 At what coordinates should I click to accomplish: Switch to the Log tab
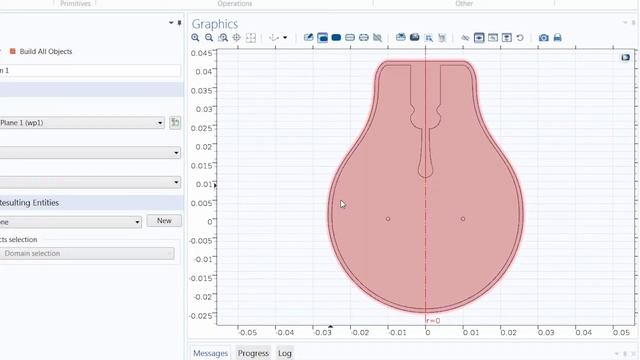[x=284, y=353]
